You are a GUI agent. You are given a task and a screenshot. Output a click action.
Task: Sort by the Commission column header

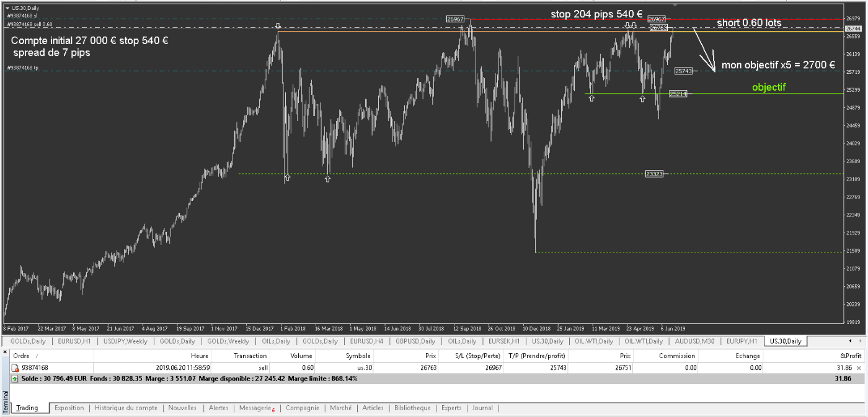click(x=666, y=356)
